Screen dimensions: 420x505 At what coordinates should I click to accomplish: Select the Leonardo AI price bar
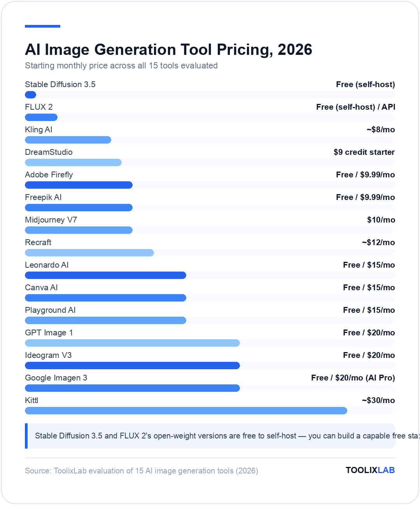105,275
